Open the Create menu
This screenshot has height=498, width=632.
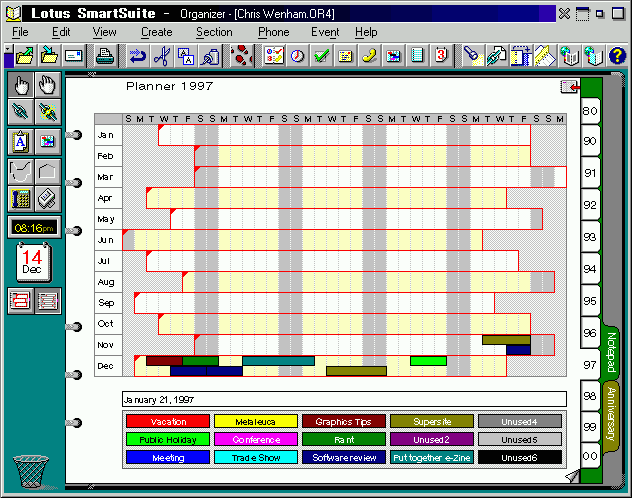point(156,32)
